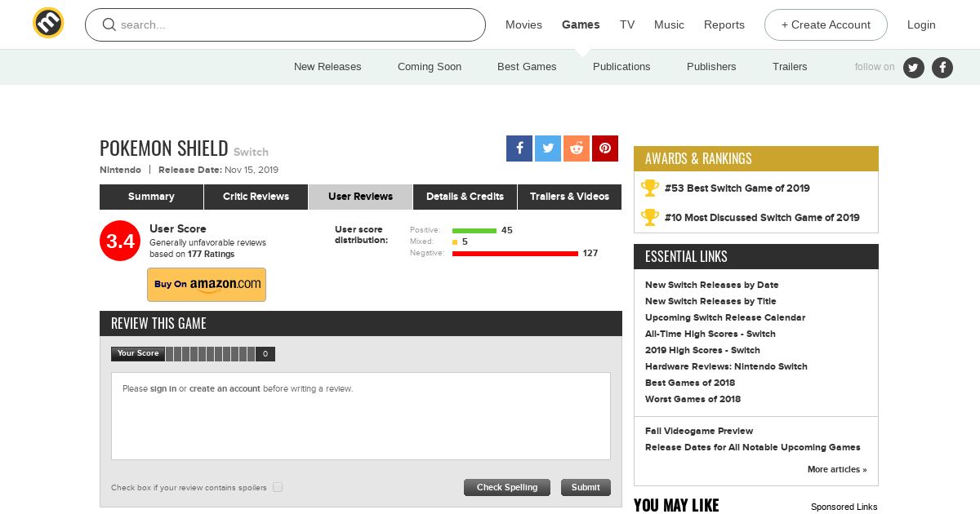Open the TV menu
980x514 pixels.
point(627,24)
